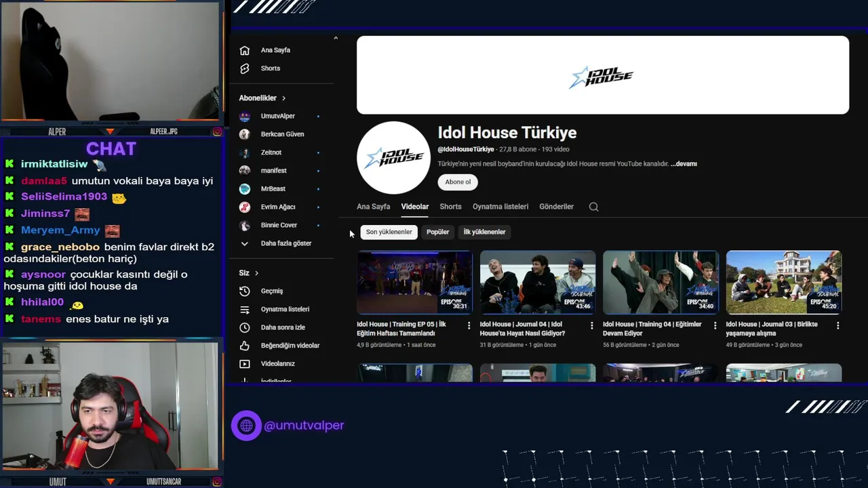Filter by Son yüklenenler chip
868x488 pixels.
(x=389, y=232)
